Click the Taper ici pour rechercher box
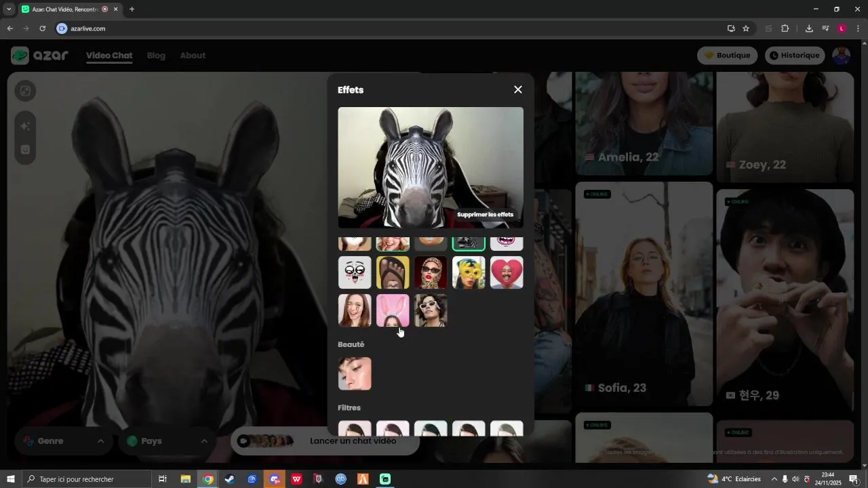 (87, 479)
